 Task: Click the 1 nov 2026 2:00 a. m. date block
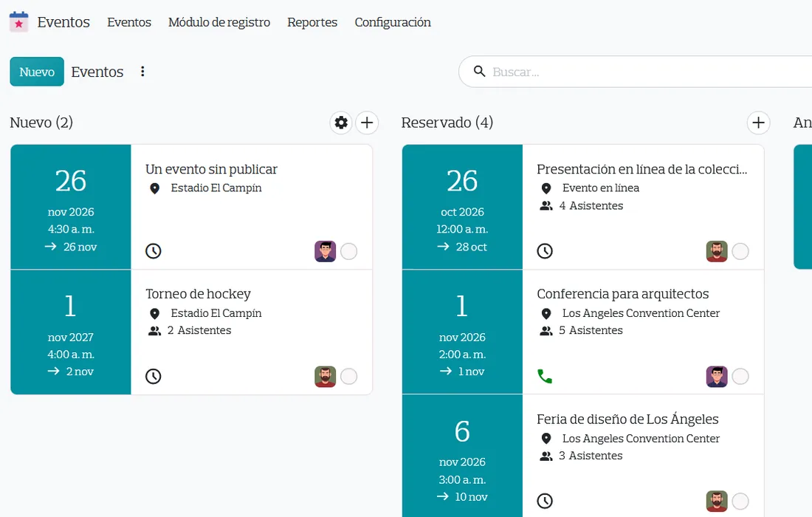point(462,332)
